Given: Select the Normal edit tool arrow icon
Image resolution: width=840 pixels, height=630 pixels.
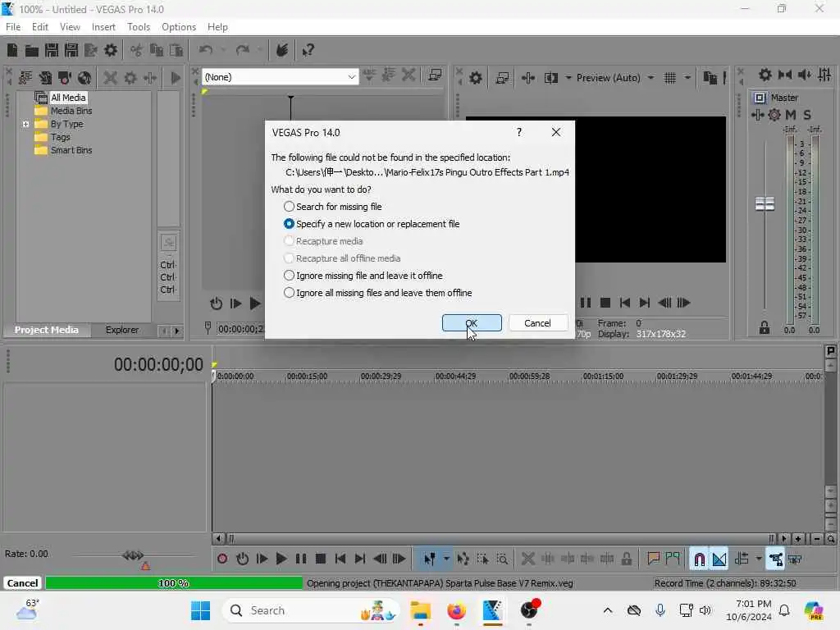Looking at the screenshot, I should (x=429, y=559).
